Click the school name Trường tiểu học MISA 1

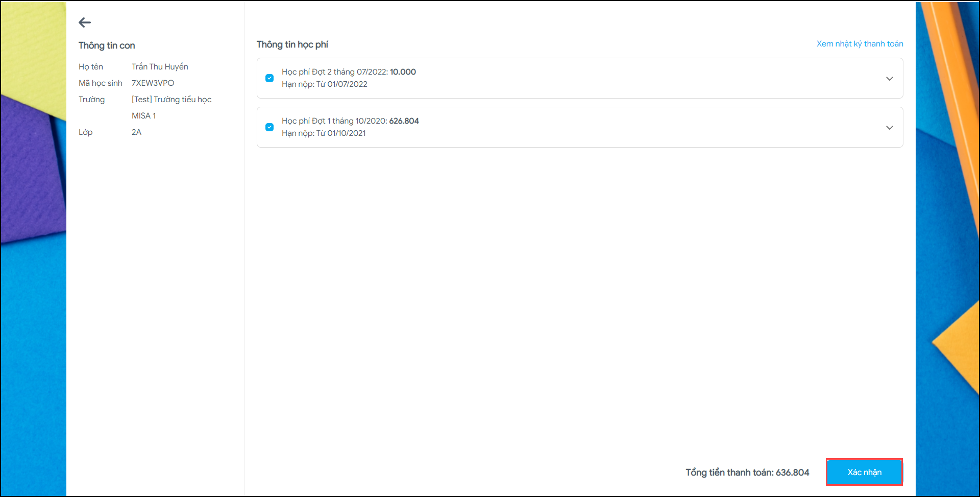pos(171,100)
